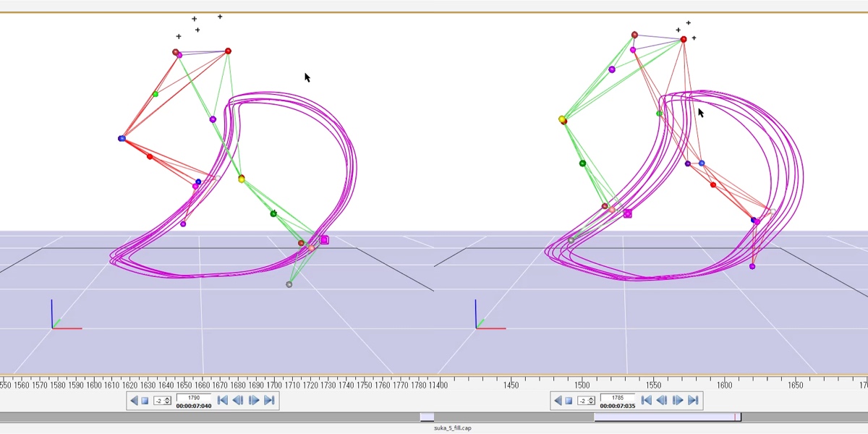Click play reverse button in left viewport

click(134, 401)
